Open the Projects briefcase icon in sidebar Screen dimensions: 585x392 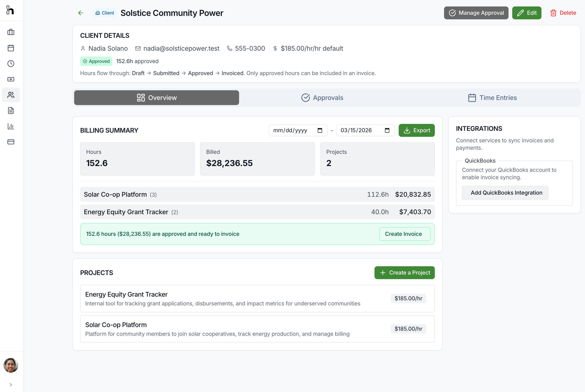tap(11, 32)
